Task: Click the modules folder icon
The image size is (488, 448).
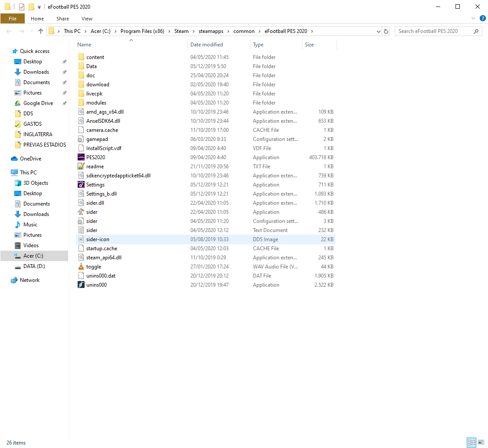Action: click(x=81, y=103)
